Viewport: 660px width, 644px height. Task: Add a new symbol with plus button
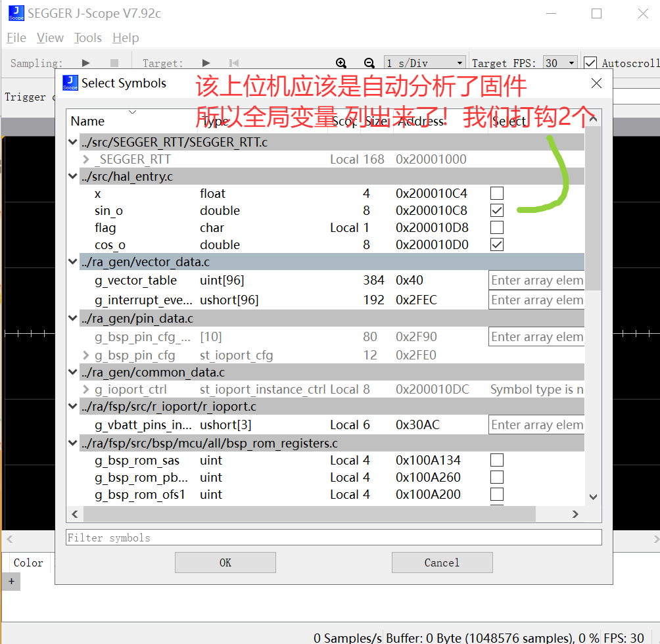[x=11, y=582]
